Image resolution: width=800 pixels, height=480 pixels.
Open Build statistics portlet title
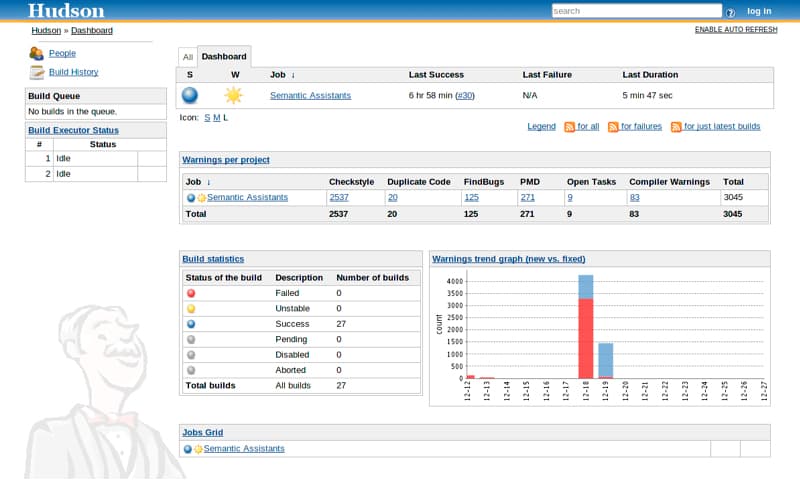[213, 259]
